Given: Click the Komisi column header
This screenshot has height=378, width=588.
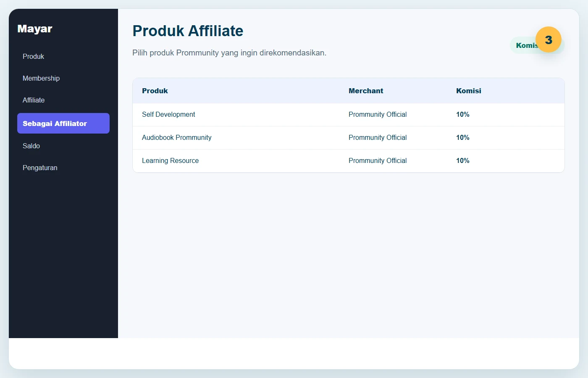Looking at the screenshot, I should pyautogui.click(x=469, y=91).
